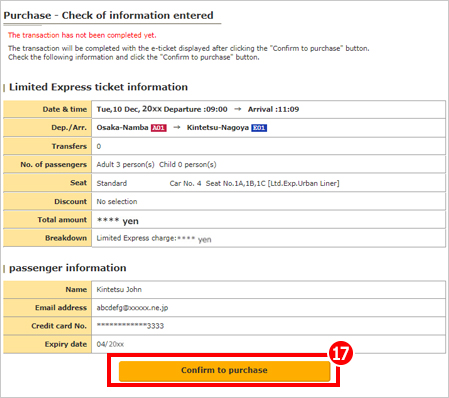The image size is (449, 398).
Task: Click 'Seat No.1A,1B,1C' text
Action: coord(236,183)
